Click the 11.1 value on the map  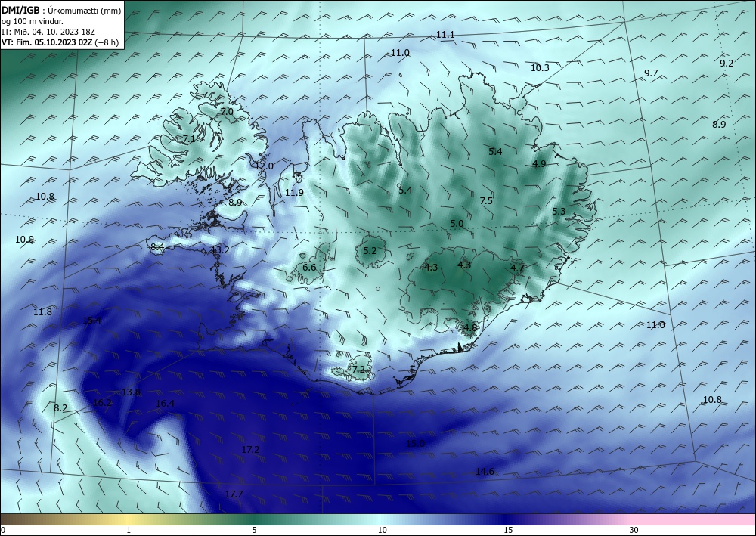445,35
